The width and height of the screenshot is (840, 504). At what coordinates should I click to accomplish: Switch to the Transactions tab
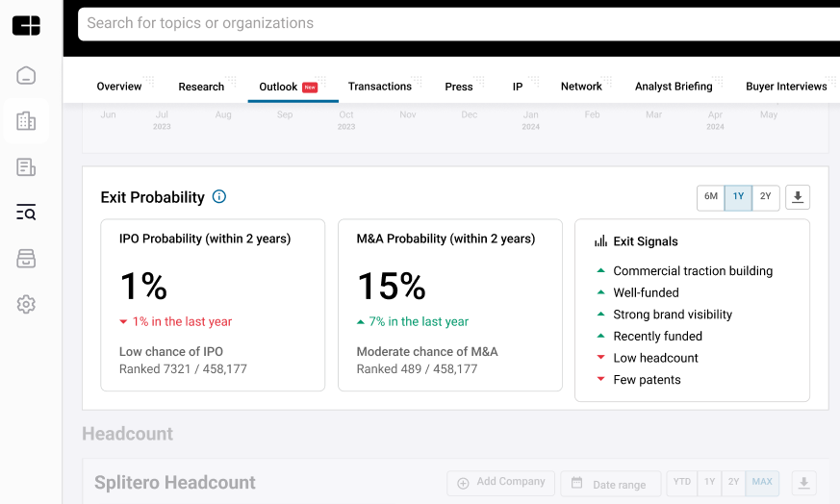[380, 87]
